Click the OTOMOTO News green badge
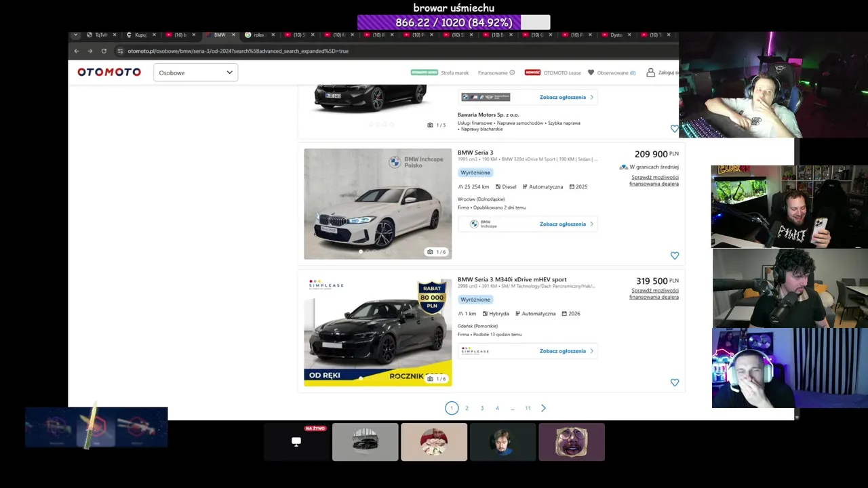This screenshot has width=868, height=488. (424, 72)
